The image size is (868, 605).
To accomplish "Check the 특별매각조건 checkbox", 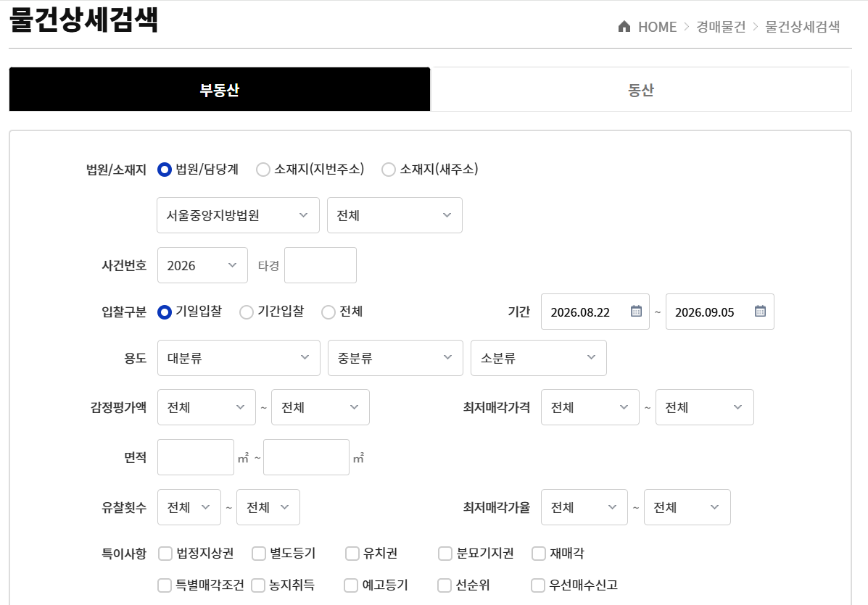I will coord(165,585).
